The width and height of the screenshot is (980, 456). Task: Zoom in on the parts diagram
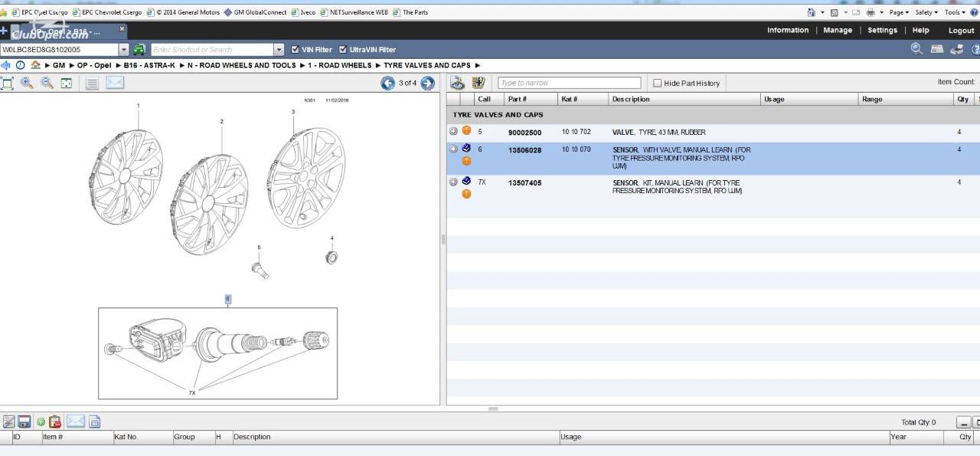27,83
